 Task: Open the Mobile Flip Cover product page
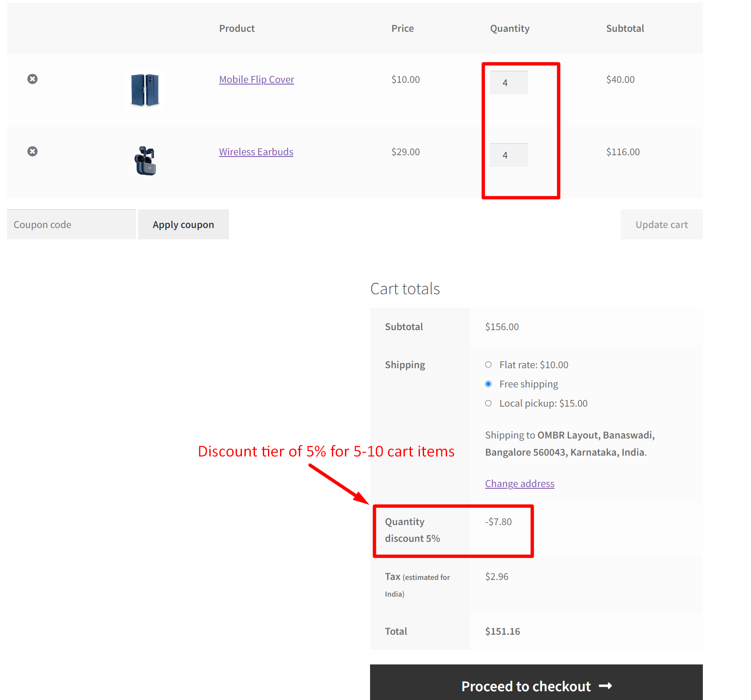pos(256,79)
